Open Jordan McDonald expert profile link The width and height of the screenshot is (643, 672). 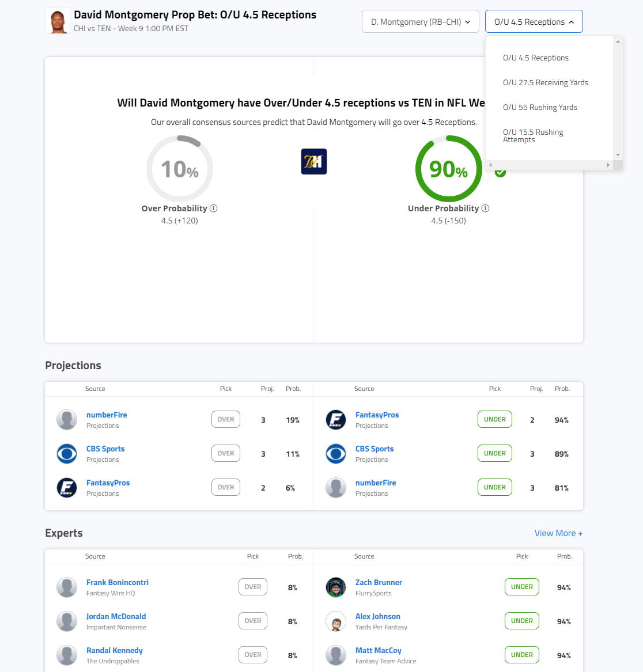pyautogui.click(x=116, y=616)
